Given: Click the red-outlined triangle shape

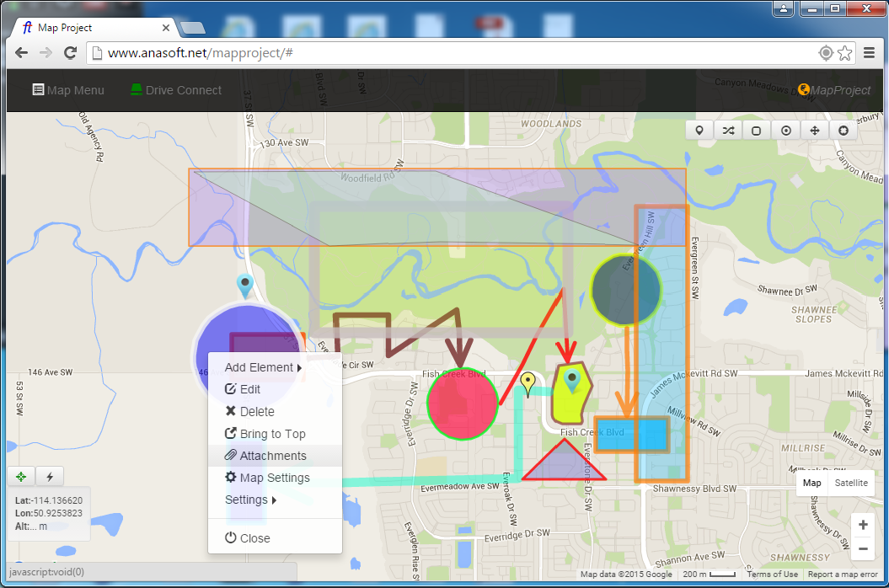Looking at the screenshot, I should click(564, 464).
